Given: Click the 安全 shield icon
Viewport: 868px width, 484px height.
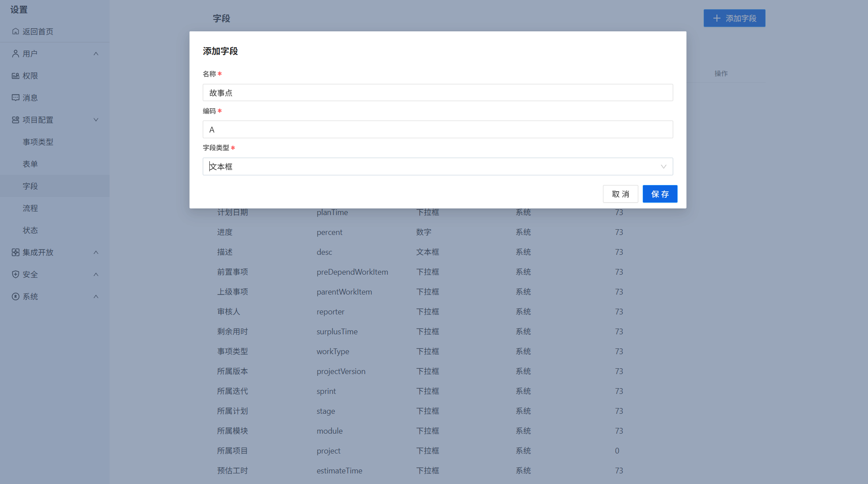Looking at the screenshot, I should pos(15,274).
